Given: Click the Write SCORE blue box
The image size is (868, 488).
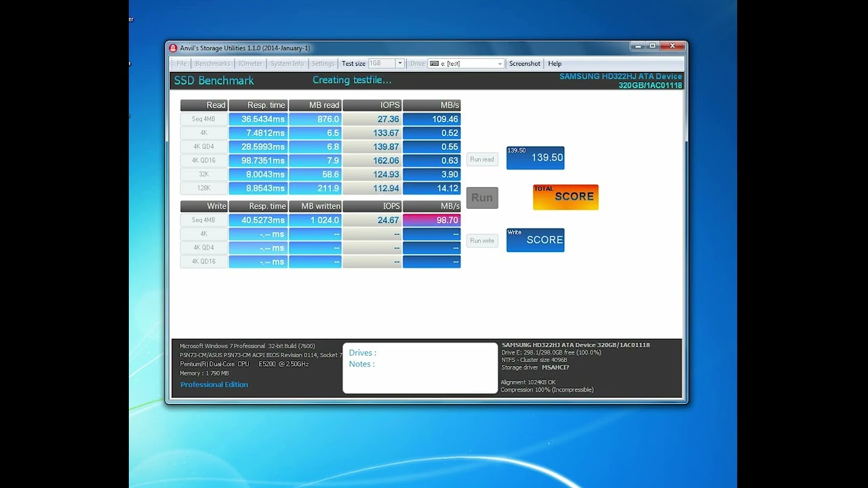Looking at the screenshot, I should (x=535, y=240).
